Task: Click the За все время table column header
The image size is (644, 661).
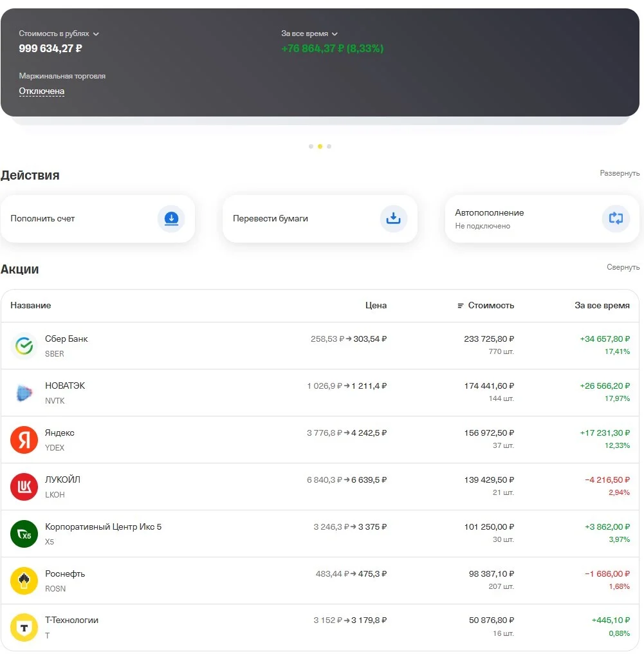Action: tap(602, 305)
